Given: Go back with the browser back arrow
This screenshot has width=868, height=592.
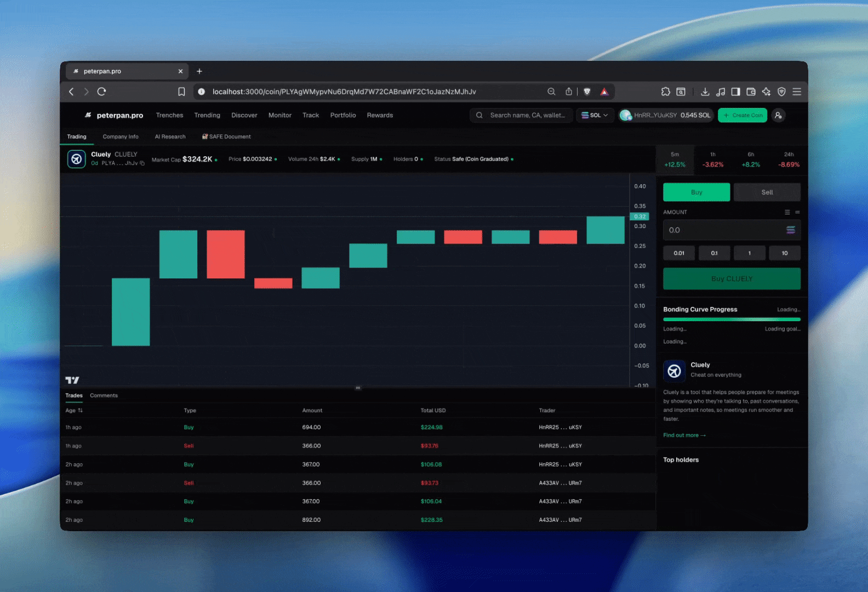Looking at the screenshot, I should [71, 92].
